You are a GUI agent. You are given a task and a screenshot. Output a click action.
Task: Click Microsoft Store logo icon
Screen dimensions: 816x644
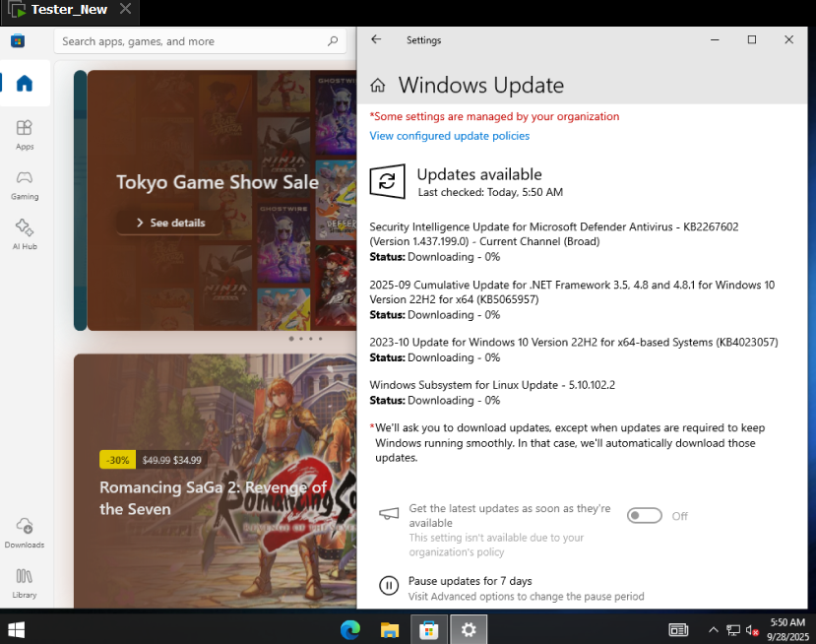point(18,40)
